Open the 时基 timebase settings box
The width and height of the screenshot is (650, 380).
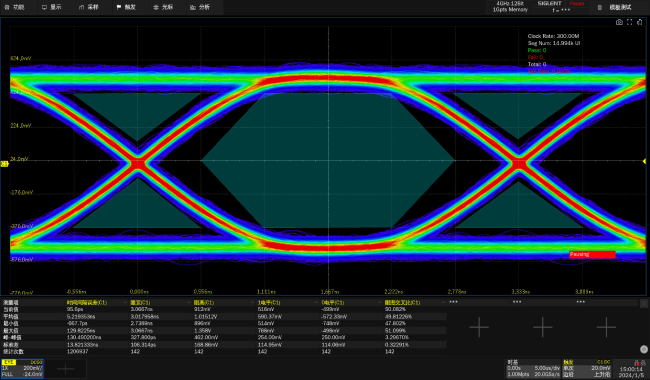533,368
